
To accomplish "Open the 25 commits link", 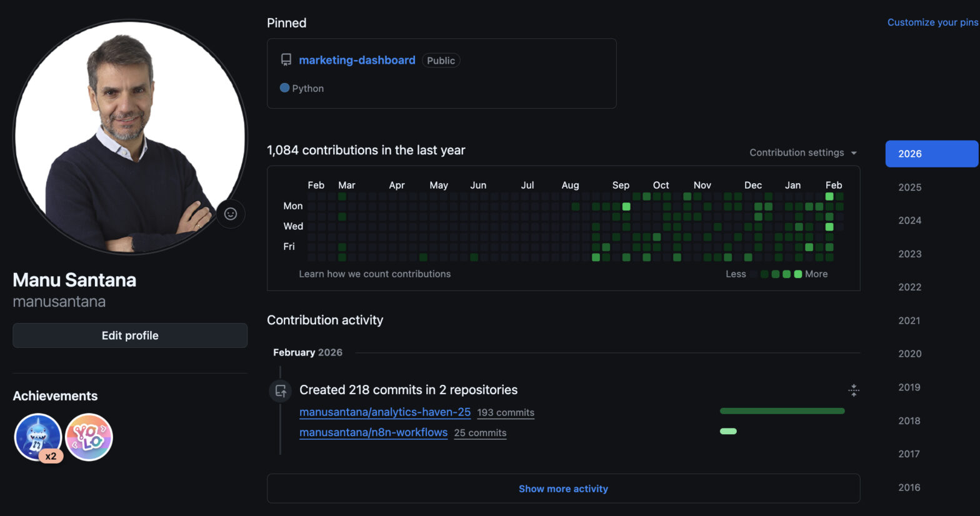I will tap(480, 433).
